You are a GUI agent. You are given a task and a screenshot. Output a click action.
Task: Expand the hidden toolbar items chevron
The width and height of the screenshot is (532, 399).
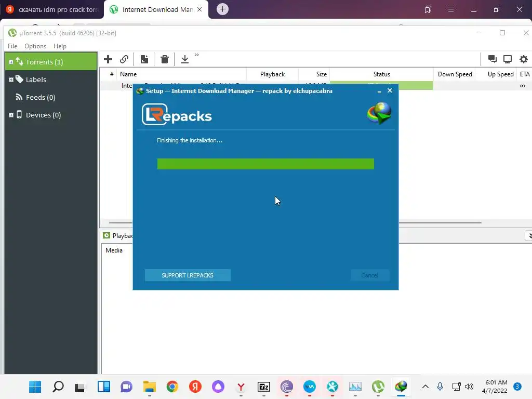click(x=197, y=55)
